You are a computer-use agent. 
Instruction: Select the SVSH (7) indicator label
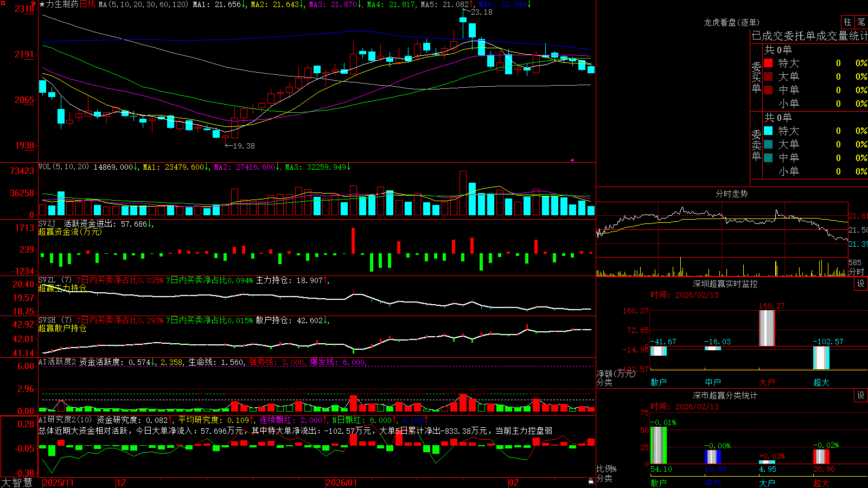[x=55, y=320]
